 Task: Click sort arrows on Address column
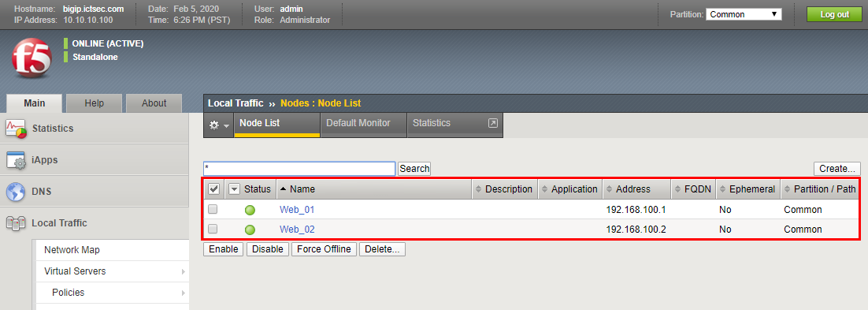[x=610, y=189]
